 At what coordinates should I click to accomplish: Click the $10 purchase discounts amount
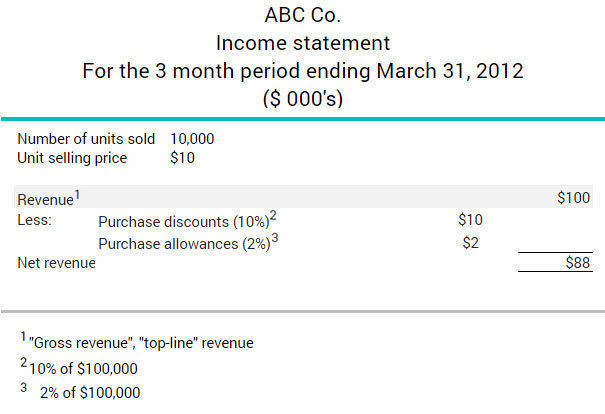click(470, 220)
